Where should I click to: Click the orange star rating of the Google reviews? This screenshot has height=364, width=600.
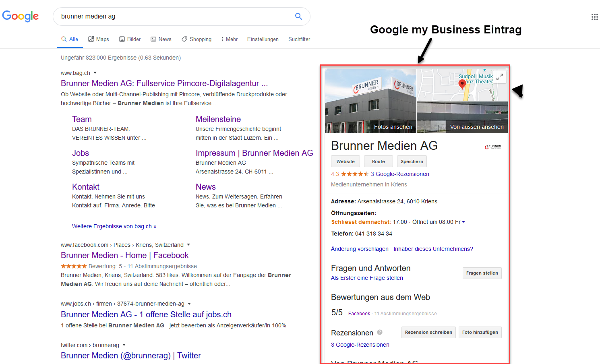click(355, 174)
